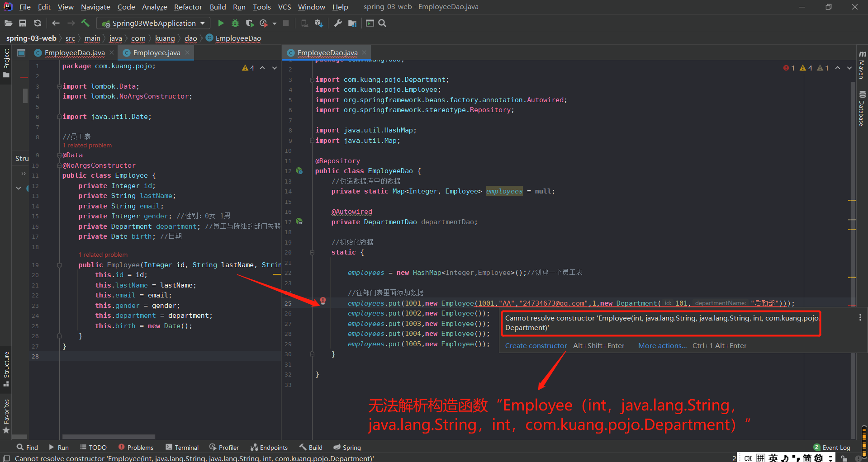Open the Database panel on the right sidebar
868x462 pixels.
pyautogui.click(x=862, y=107)
